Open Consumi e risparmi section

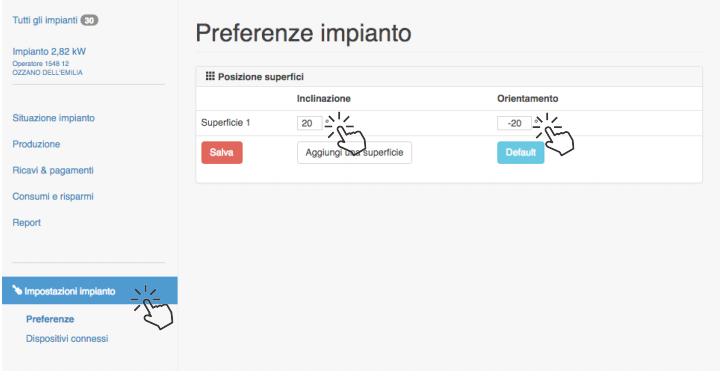coord(53,196)
